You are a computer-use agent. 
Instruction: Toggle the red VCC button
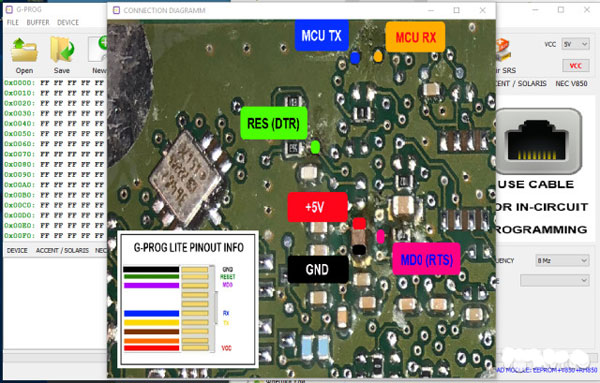coord(576,66)
